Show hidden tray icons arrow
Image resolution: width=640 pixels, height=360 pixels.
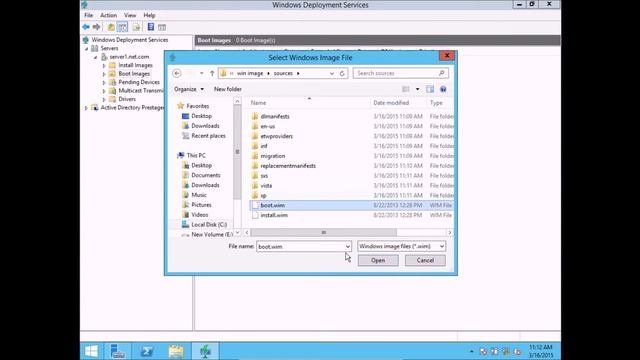click(x=471, y=351)
